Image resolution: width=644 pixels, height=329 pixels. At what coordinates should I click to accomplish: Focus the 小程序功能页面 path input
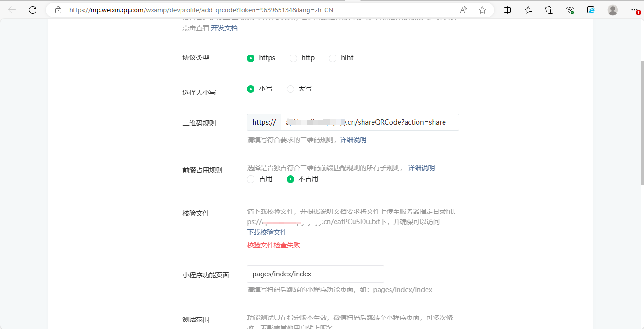click(315, 274)
